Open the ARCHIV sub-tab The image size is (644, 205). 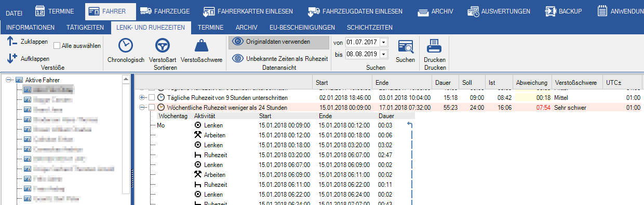point(246,27)
